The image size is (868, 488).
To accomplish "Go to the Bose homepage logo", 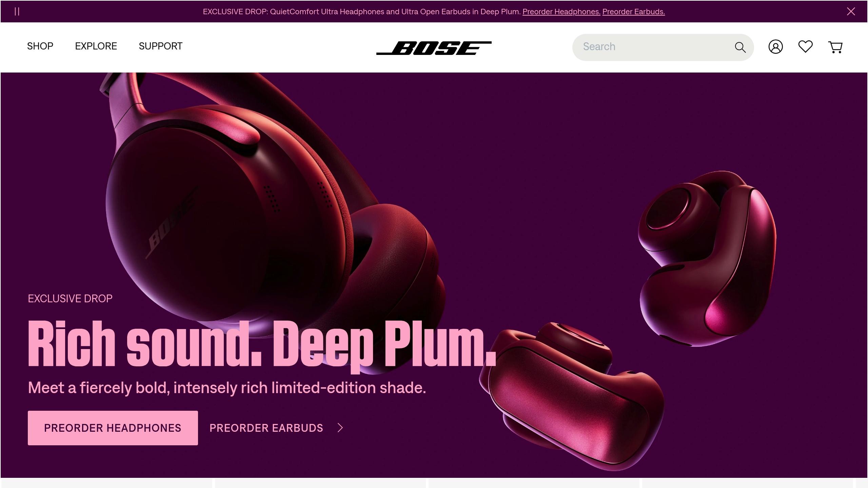I will [x=434, y=47].
